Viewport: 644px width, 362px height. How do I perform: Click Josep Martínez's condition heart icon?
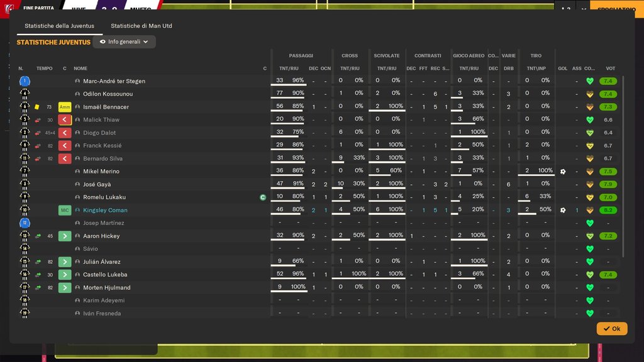click(x=590, y=223)
